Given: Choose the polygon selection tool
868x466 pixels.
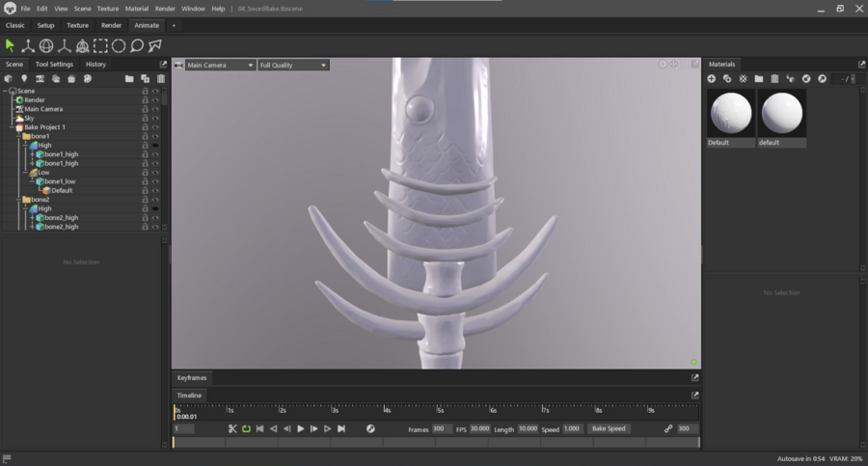Looking at the screenshot, I should point(155,46).
